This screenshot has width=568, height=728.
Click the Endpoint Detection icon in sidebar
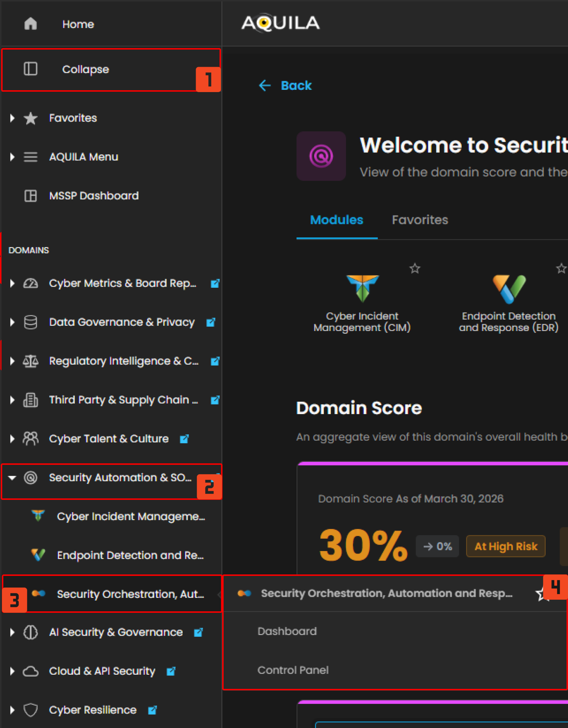38,555
